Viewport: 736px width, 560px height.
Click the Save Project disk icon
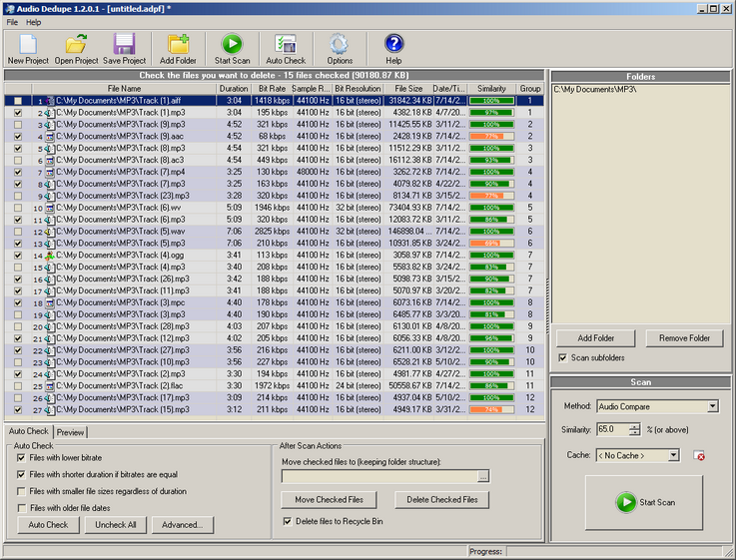pyautogui.click(x=124, y=45)
